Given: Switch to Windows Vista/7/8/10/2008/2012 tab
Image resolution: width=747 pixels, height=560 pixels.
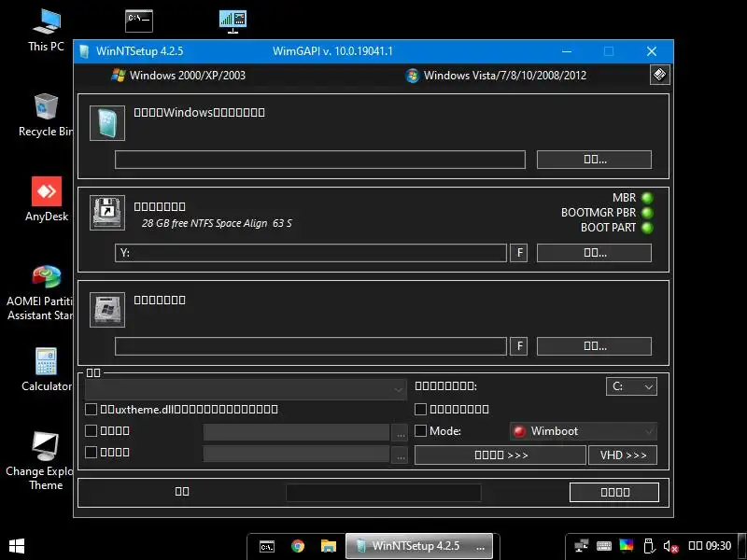Looking at the screenshot, I should click(496, 76).
